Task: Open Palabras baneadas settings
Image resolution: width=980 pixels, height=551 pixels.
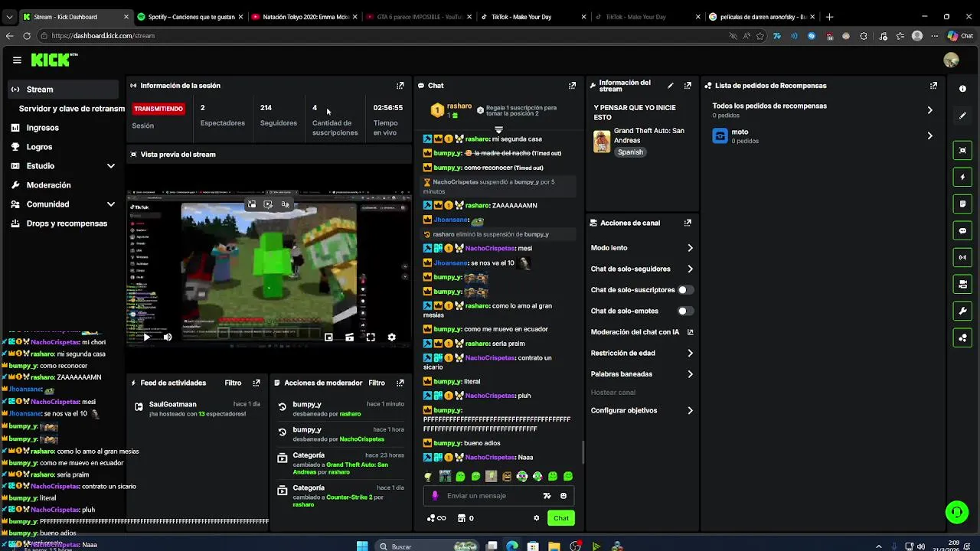Action: [x=642, y=374]
